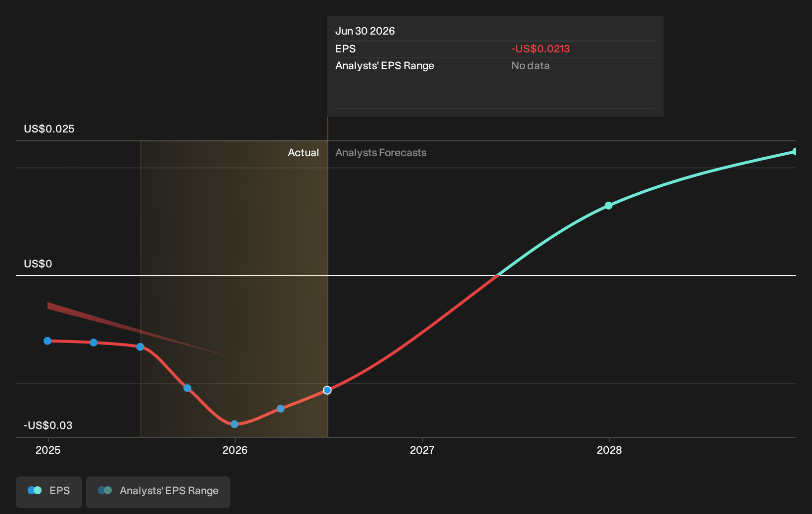Click the 2026 x-axis label

coord(235,450)
